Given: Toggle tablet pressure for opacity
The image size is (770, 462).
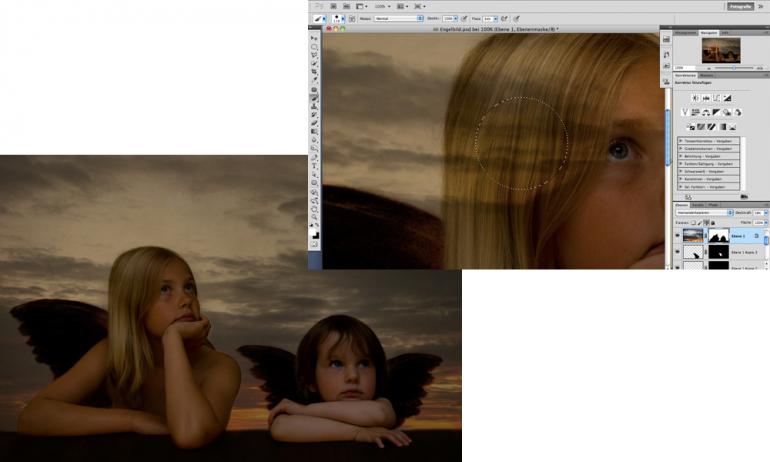Looking at the screenshot, I should click(464, 19).
